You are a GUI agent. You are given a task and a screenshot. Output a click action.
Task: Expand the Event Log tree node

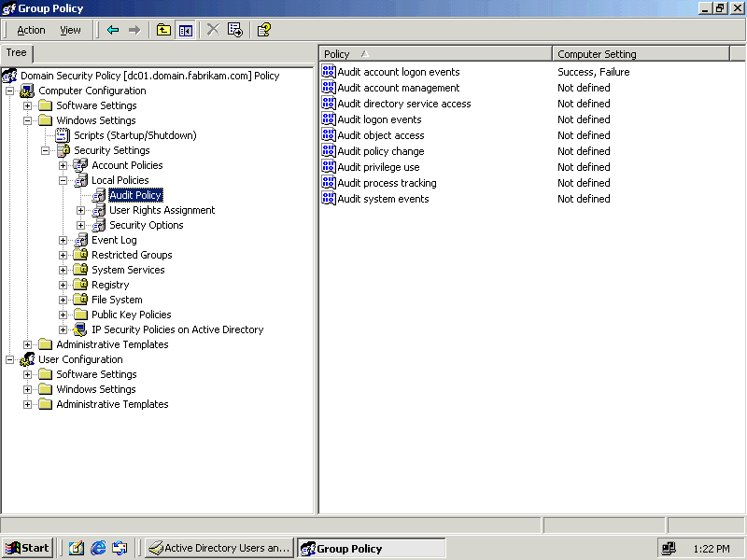click(x=63, y=240)
